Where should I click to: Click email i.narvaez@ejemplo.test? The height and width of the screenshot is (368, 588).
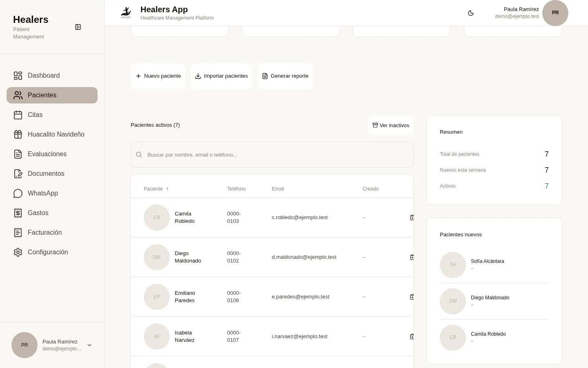point(300,337)
